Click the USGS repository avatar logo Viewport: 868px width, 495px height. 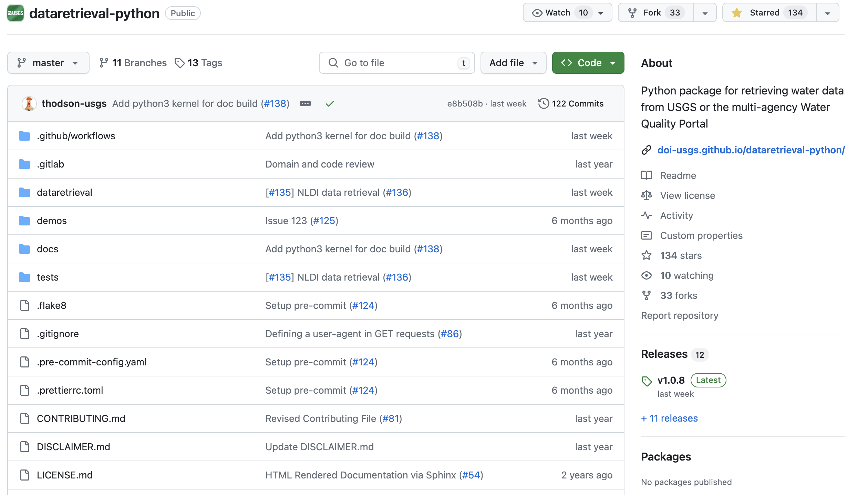[15, 13]
